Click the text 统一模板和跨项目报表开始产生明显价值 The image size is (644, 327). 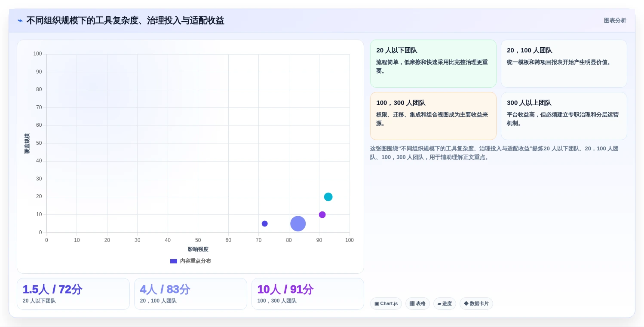coord(560,62)
